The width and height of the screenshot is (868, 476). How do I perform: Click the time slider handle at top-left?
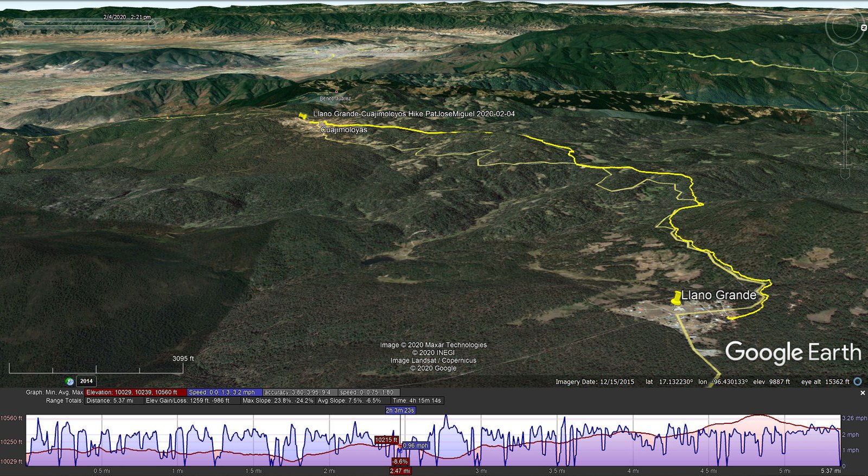[152, 24]
